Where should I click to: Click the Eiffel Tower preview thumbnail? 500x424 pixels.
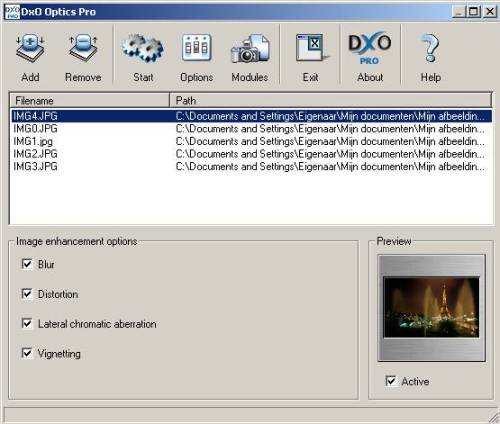[431, 307]
